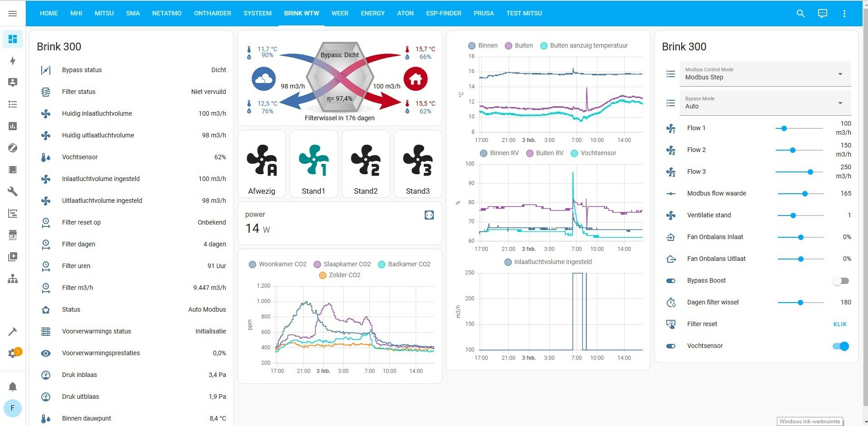This screenshot has height=426, width=868.
Task: Click the power card socket icon
Action: pyautogui.click(x=429, y=215)
